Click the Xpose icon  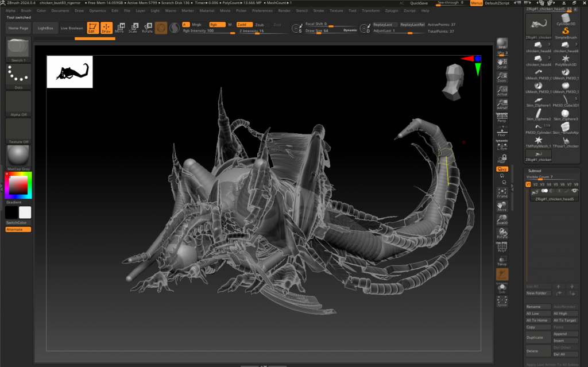pyautogui.click(x=502, y=302)
